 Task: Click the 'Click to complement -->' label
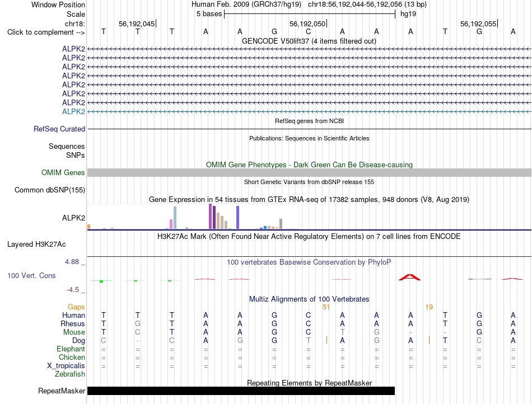(x=46, y=32)
